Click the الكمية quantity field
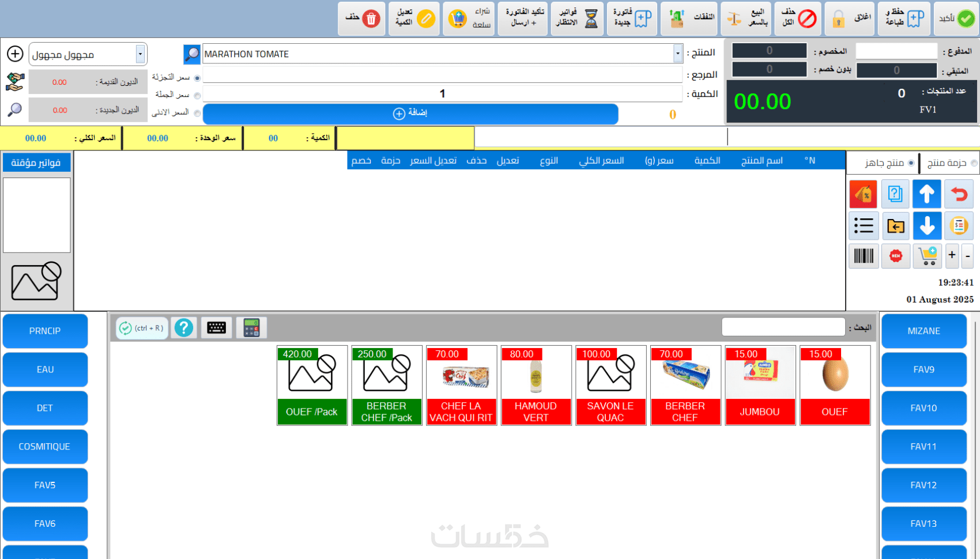Screen dimensions: 980x559 (x=442, y=94)
